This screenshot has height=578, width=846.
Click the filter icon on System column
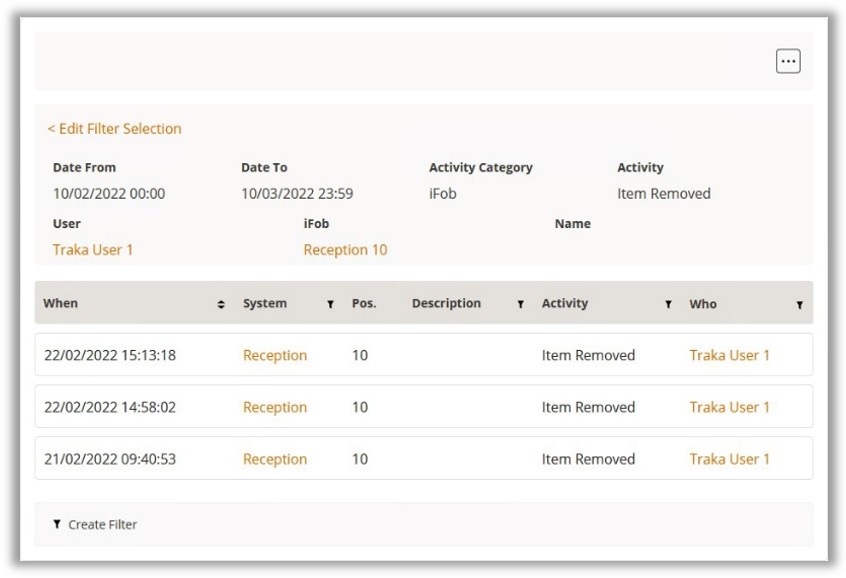pos(330,304)
